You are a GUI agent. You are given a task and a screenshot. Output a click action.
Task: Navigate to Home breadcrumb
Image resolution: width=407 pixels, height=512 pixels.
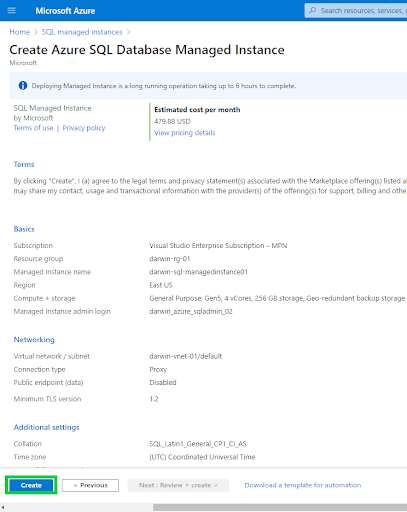pyautogui.click(x=20, y=32)
